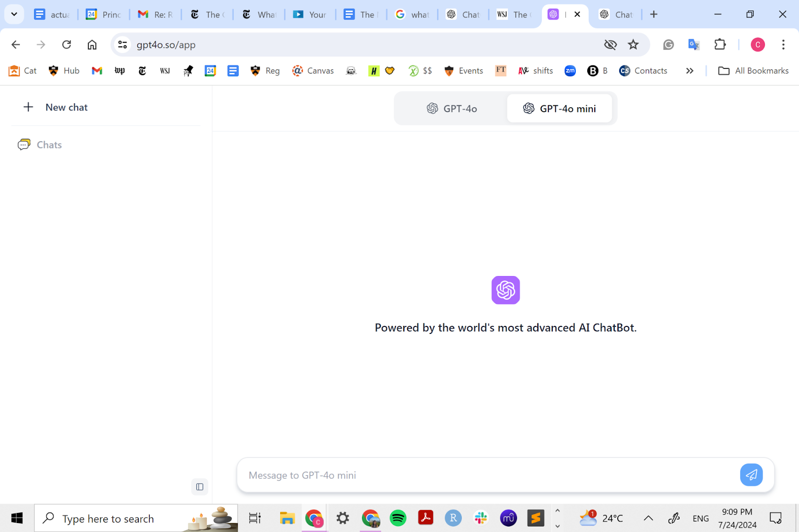Open Task View on the taskbar
This screenshot has height=532, width=799.
[x=255, y=519]
